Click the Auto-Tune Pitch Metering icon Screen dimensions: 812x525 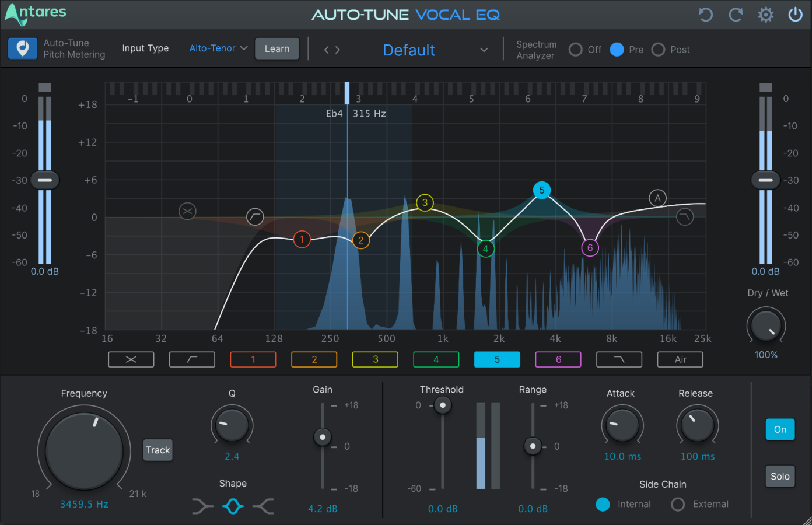(x=22, y=48)
